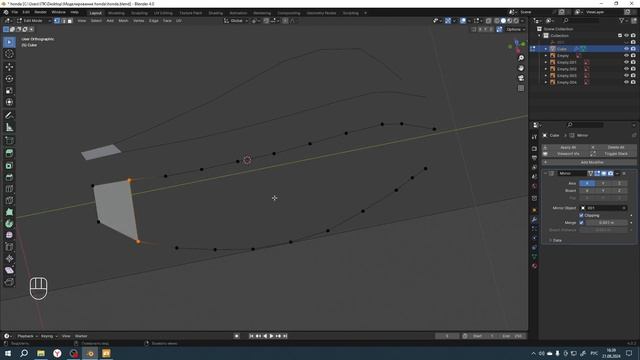Select the Extrude Region tool
This screenshot has width=640, height=360.
[x=9, y=153]
